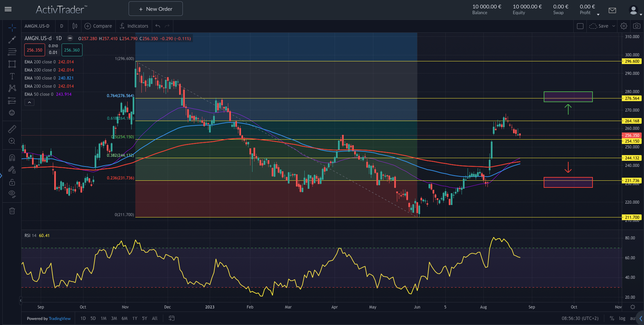Take a chart snapshot with camera icon
The width and height of the screenshot is (644, 325).
(636, 26)
